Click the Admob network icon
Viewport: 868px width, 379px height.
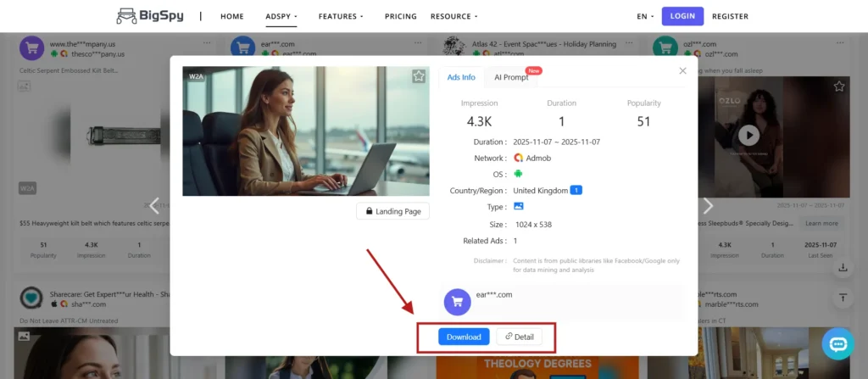click(519, 158)
